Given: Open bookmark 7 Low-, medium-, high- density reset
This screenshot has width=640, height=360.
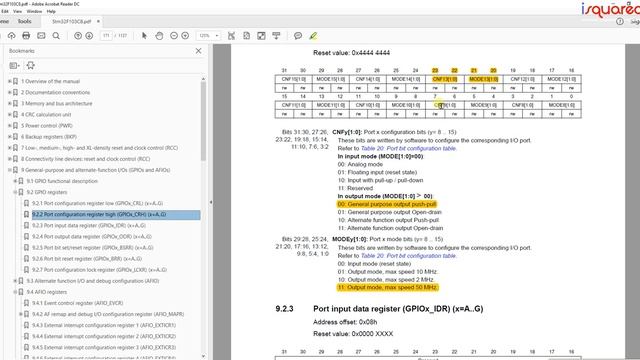Looking at the screenshot, I should pyautogui.click(x=99, y=148).
